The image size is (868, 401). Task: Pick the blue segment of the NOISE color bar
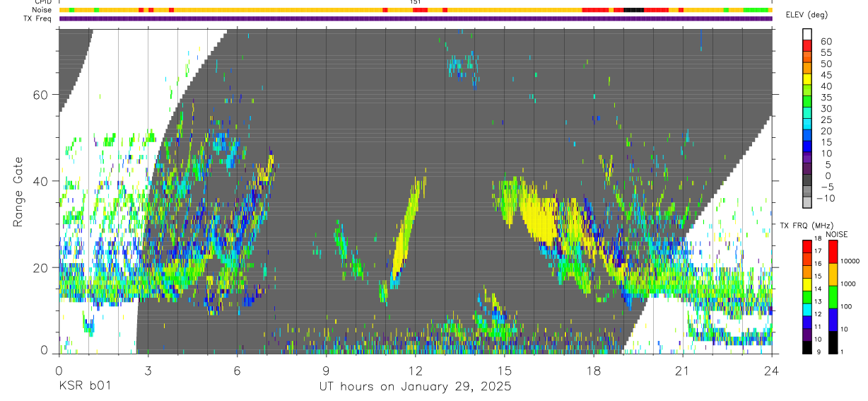pyautogui.click(x=833, y=319)
